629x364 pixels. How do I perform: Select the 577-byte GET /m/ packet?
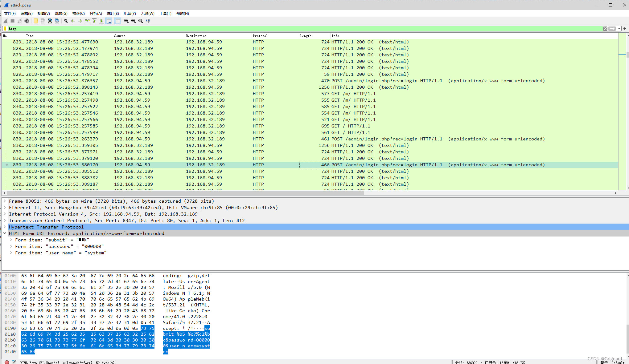pyautogui.click(x=310, y=94)
